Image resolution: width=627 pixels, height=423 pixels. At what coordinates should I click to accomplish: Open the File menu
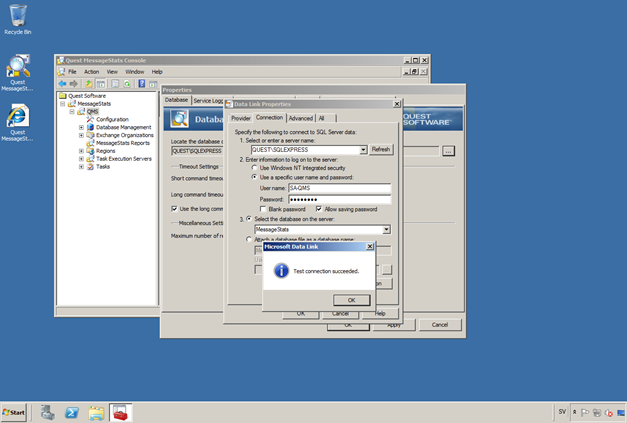coord(72,72)
